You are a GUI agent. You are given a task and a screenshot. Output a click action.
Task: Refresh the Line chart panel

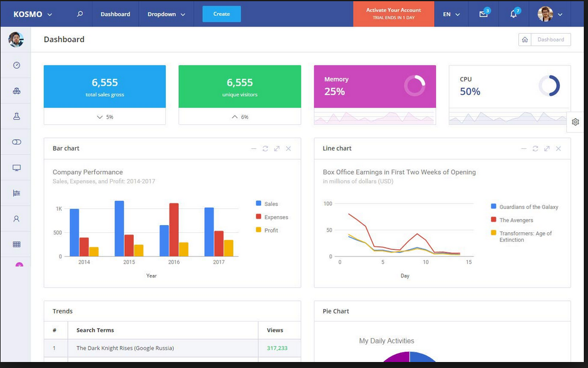point(535,149)
